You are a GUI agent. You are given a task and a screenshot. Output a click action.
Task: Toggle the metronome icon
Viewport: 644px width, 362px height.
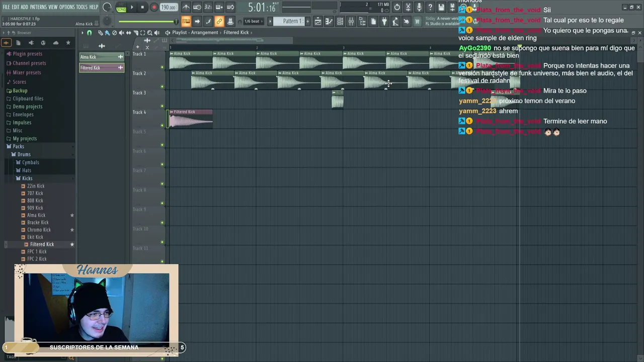tap(186, 7)
